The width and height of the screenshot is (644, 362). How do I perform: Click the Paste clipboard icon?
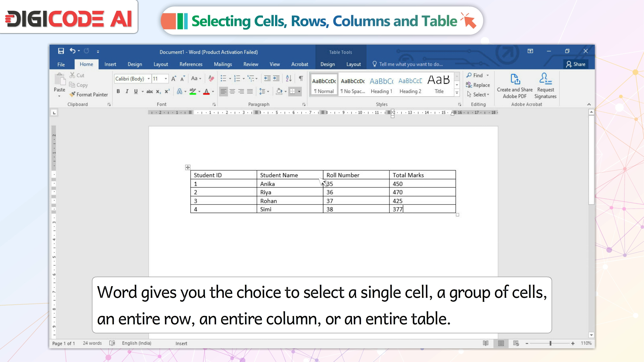[x=60, y=79]
